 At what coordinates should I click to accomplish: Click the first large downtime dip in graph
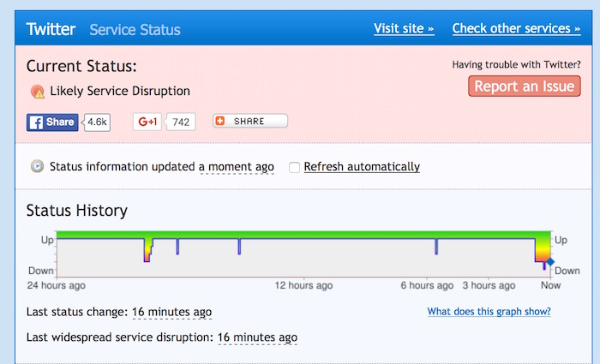pos(147,251)
